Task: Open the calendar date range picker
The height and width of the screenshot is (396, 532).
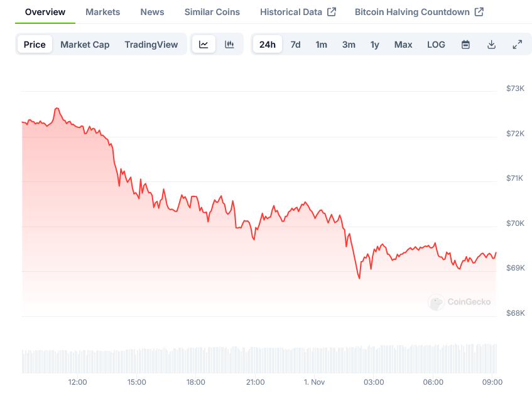Action: point(465,45)
